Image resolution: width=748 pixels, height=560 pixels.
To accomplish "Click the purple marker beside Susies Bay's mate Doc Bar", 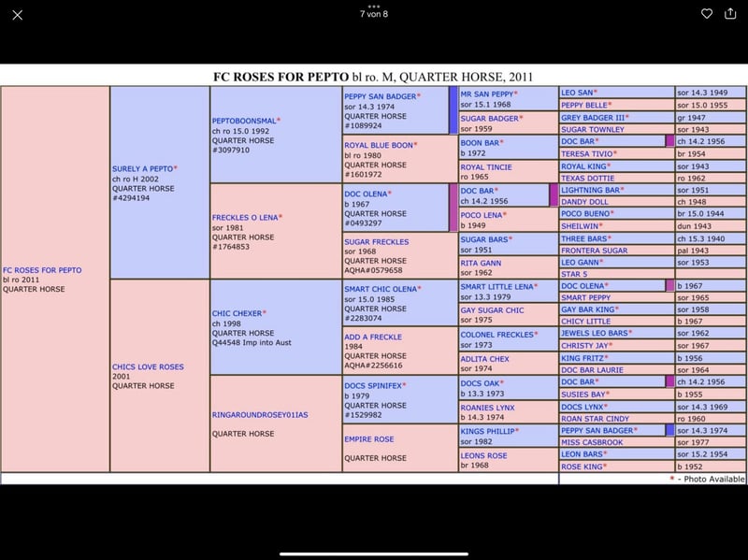I will pyautogui.click(x=669, y=381).
